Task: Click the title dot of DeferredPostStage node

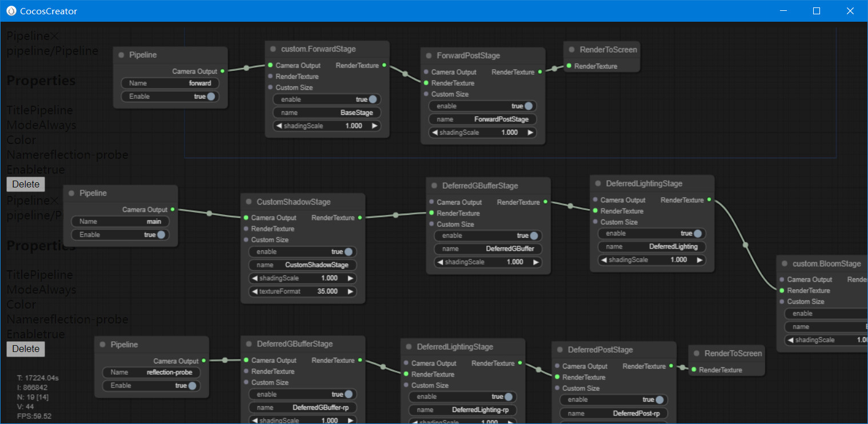Action: [559, 350]
